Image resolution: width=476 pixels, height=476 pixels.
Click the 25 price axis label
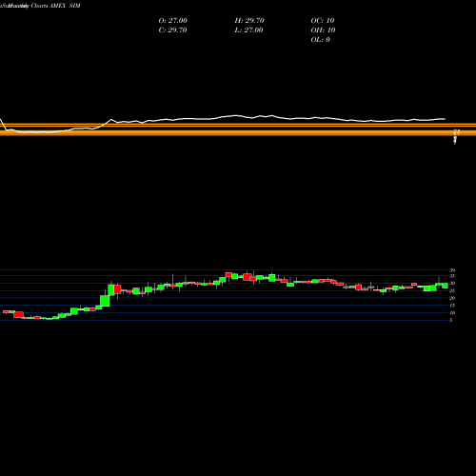point(452,290)
